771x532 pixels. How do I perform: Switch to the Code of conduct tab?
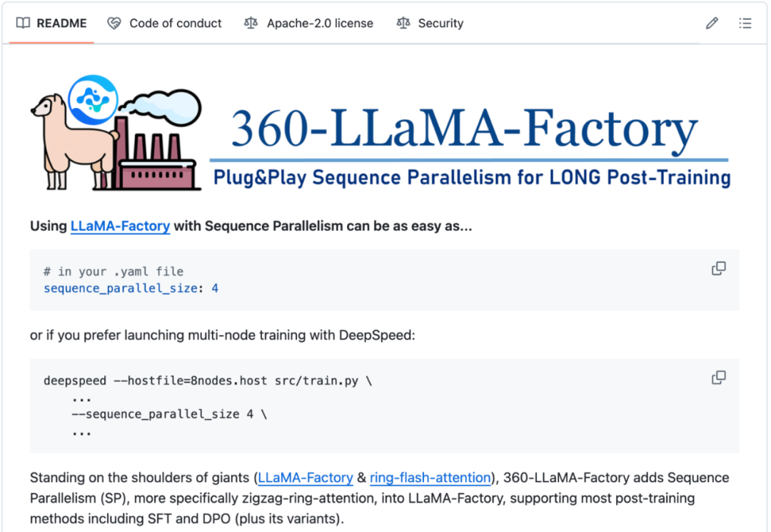[x=175, y=23]
